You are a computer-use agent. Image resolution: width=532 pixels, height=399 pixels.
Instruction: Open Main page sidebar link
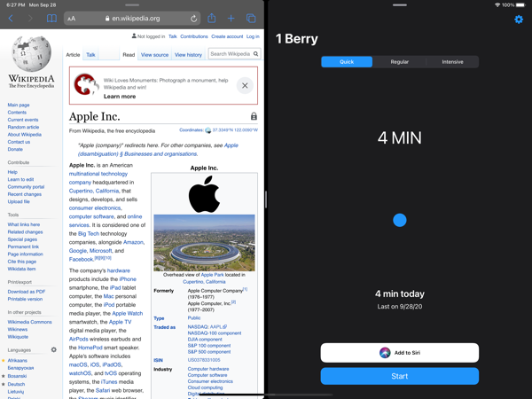[x=19, y=105]
